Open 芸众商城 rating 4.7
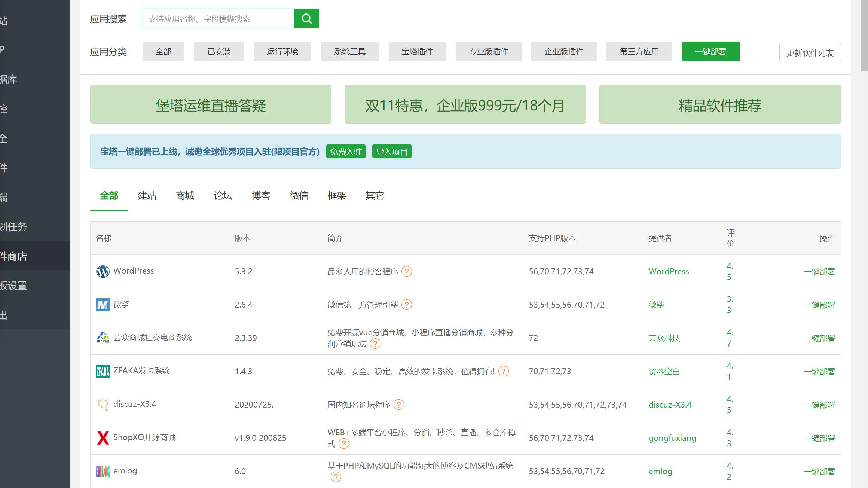The height and width of the screenshot is (488, 868). click(x=730, y=338)
